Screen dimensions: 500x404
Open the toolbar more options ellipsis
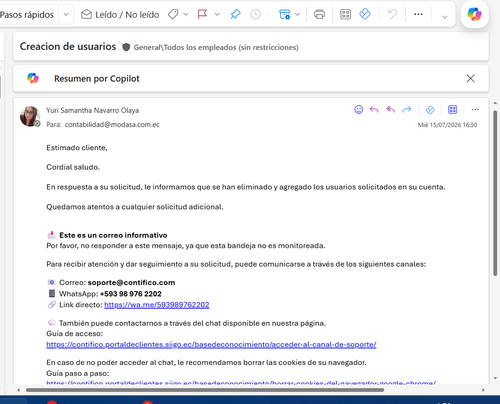(x=418, y=14)
